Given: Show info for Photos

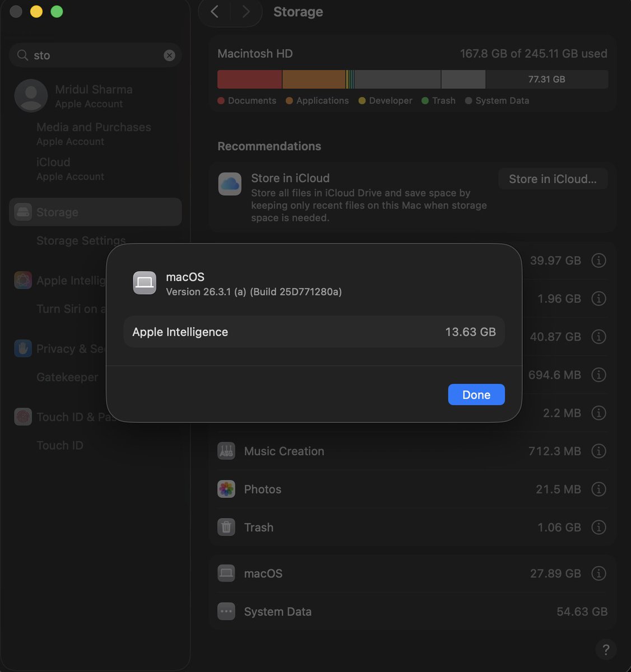Looking at the screenshot, I should [x=599, y=489].
